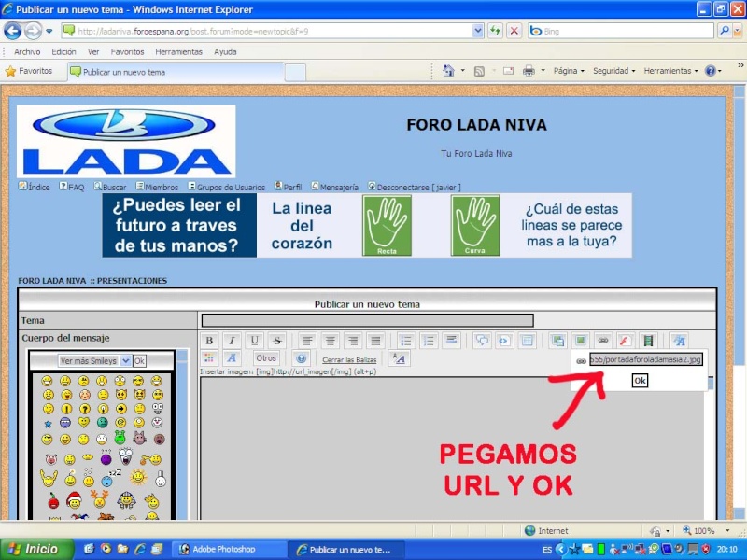Insert a quote block
The width and height of the screenshot is (747, 560).
pos(482,341)
